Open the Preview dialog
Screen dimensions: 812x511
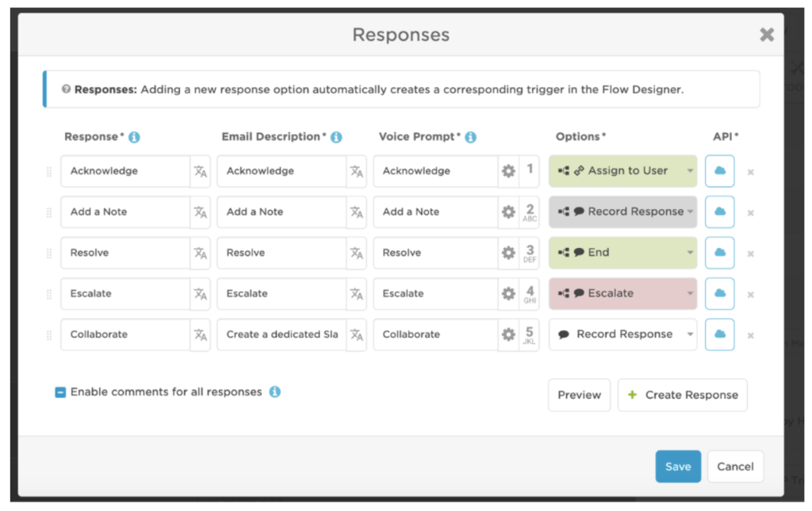point(579,395)
